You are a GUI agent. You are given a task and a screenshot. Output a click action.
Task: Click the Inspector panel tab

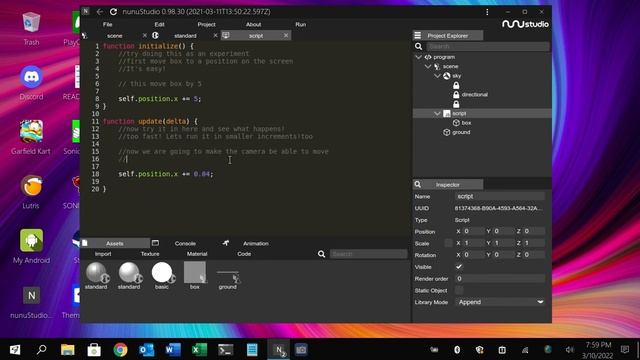tap(448, 185)
